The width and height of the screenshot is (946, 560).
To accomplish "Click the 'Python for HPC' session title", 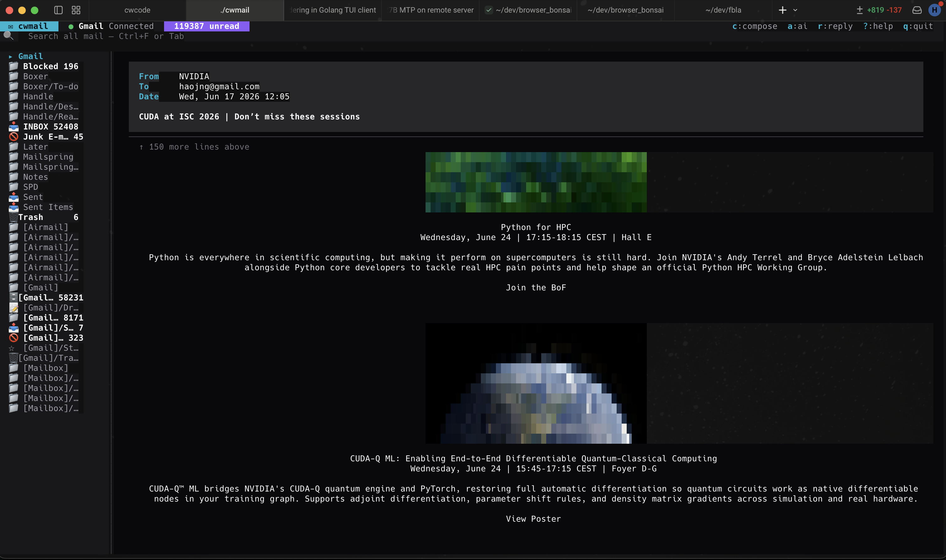I will (536, 227).
